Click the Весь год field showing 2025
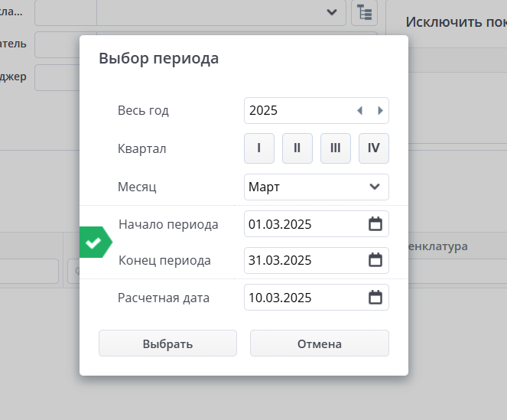 coord(298,110)
